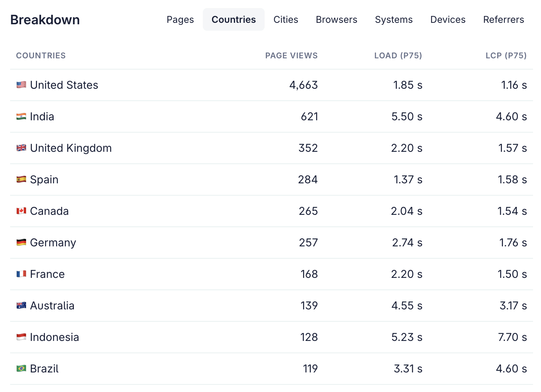Click the 128 page views value
This screenshot has width=541, height=392.
[x=309, y=337]
